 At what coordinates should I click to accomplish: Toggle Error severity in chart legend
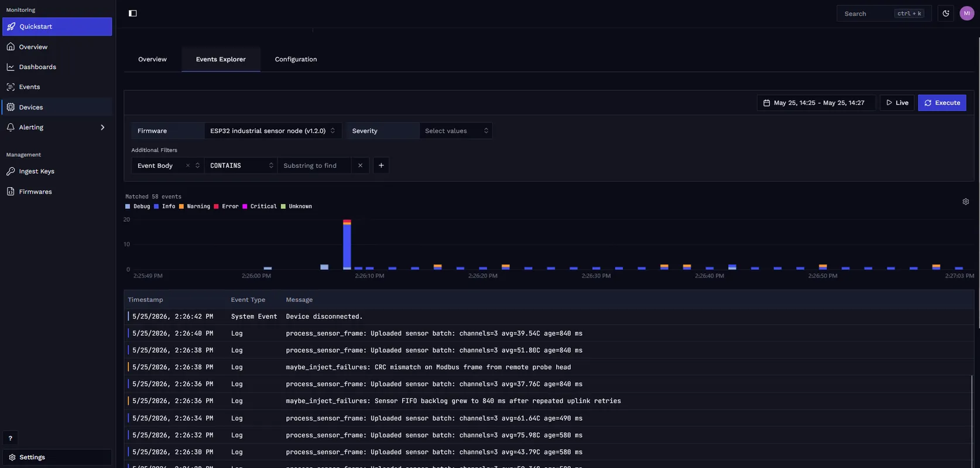click(x=226, y=207)
